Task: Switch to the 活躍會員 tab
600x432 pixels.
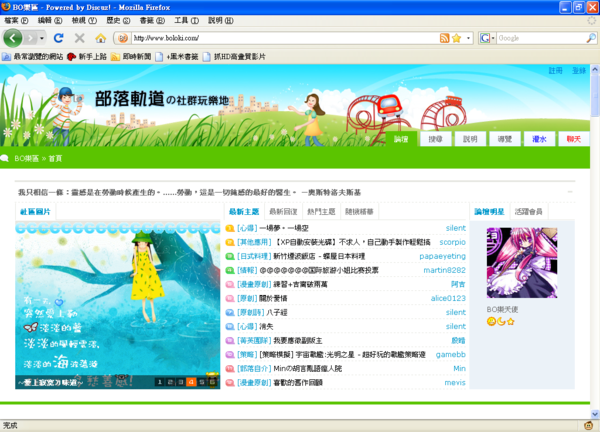Action: (x=528, y=212)
